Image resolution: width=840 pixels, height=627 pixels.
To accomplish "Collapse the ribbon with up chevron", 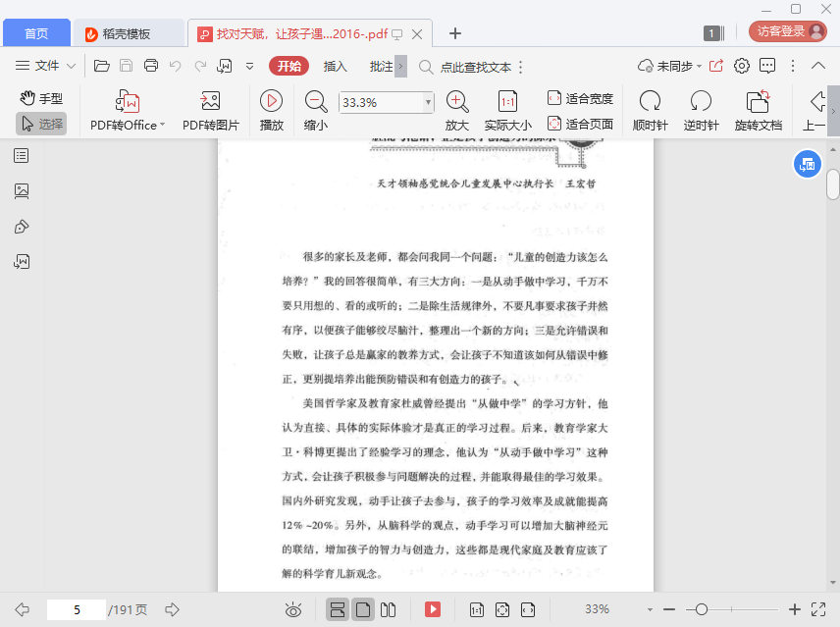I will [x=818, y=66].
